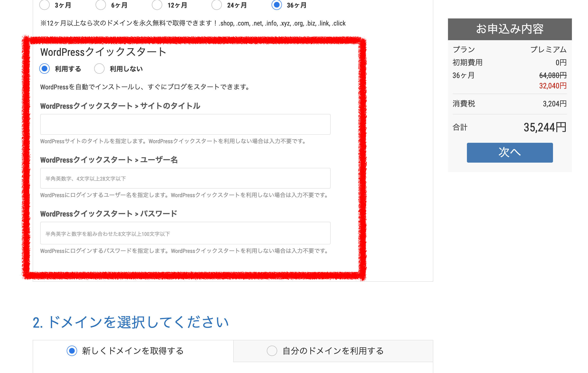Select the 3ヶ月 contract period
The width and height of the screenshot is (588, 373).
[44, 5]
